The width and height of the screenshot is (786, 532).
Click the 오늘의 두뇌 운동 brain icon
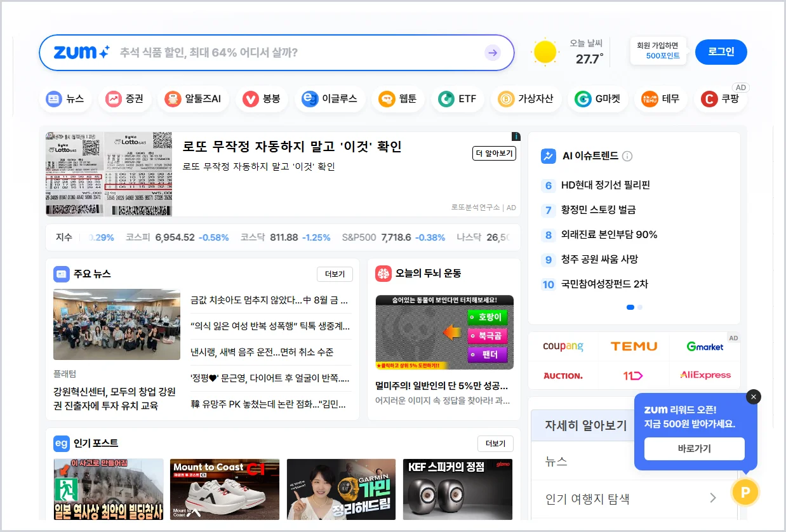(383, 274)
